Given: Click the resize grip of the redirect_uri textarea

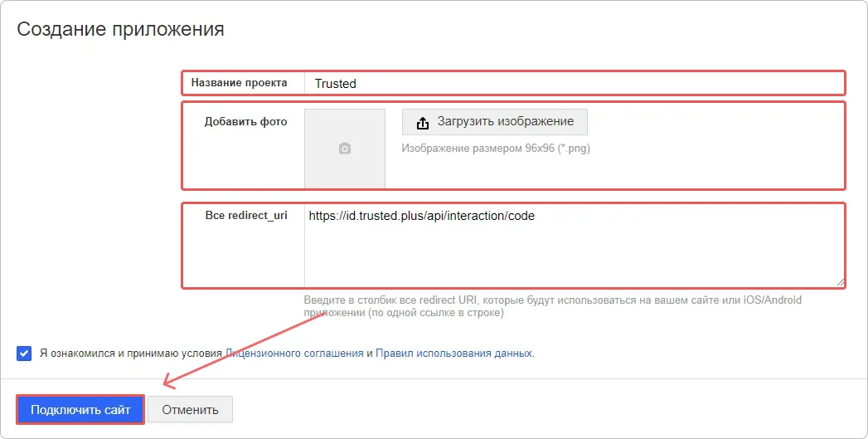Looking at the screenshot, I should point(841,282).
